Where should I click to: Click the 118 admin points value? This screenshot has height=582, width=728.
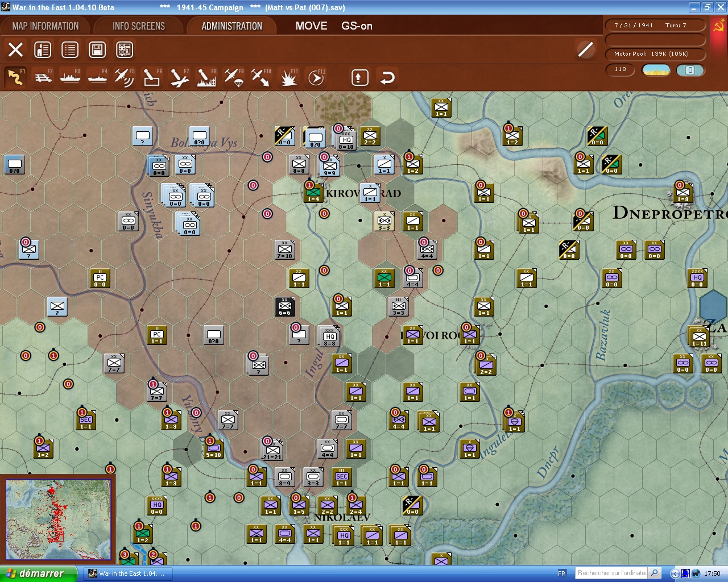[621, 70]
